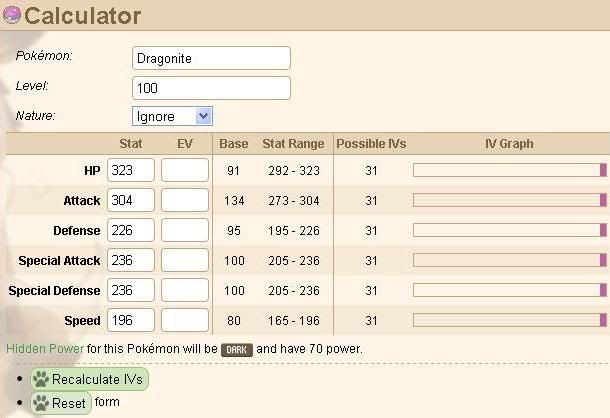Click the Special Attack EV input field
The image size is (610, 418).
tap(185, 260)
